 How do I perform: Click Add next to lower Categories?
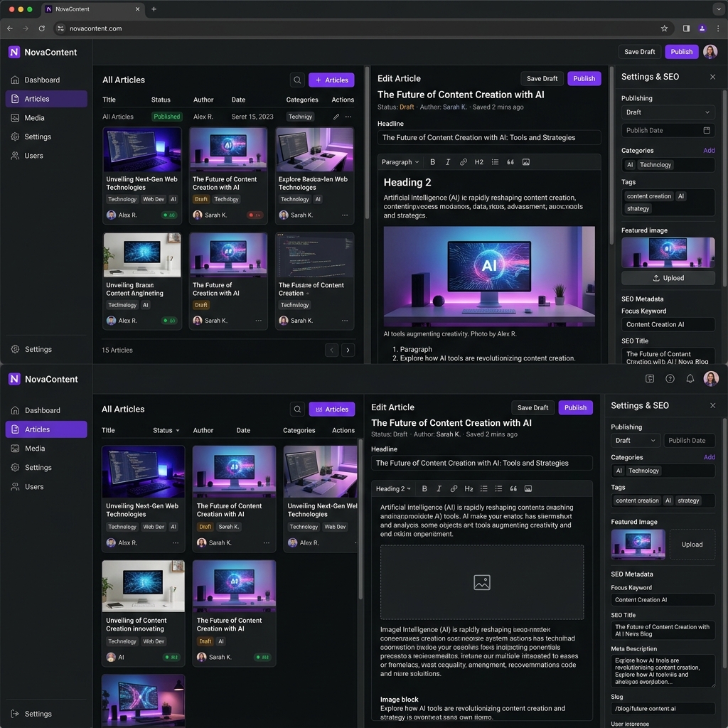click(x=709, y=457)
